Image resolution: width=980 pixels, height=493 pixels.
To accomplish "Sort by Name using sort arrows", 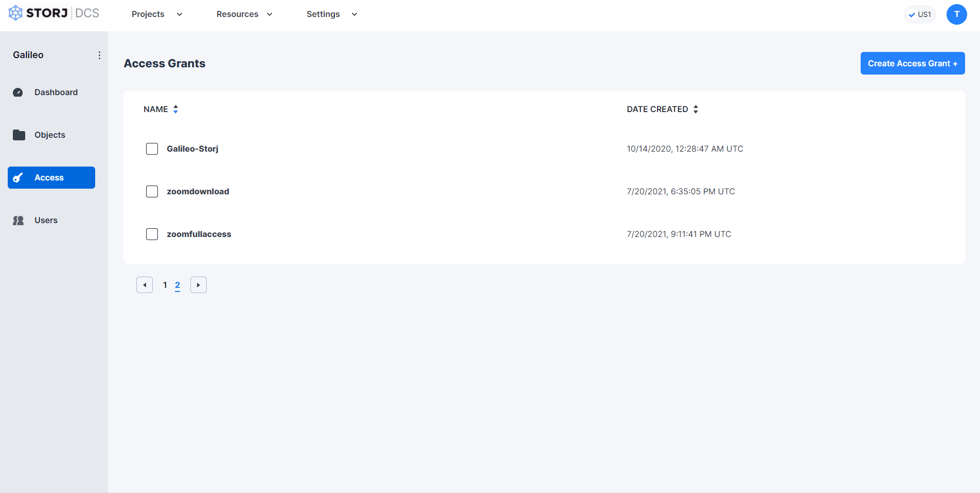I will point(175,109).
